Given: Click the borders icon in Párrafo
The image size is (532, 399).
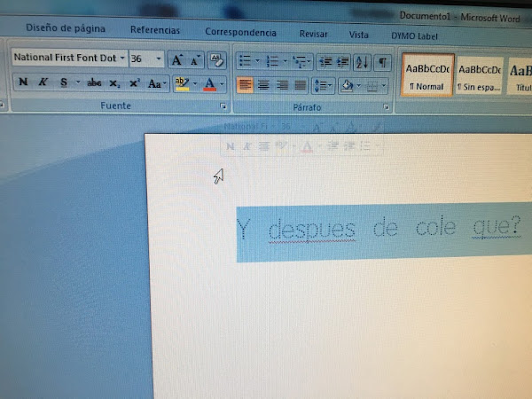Looking at the screenshot, I should coord(372,86).
